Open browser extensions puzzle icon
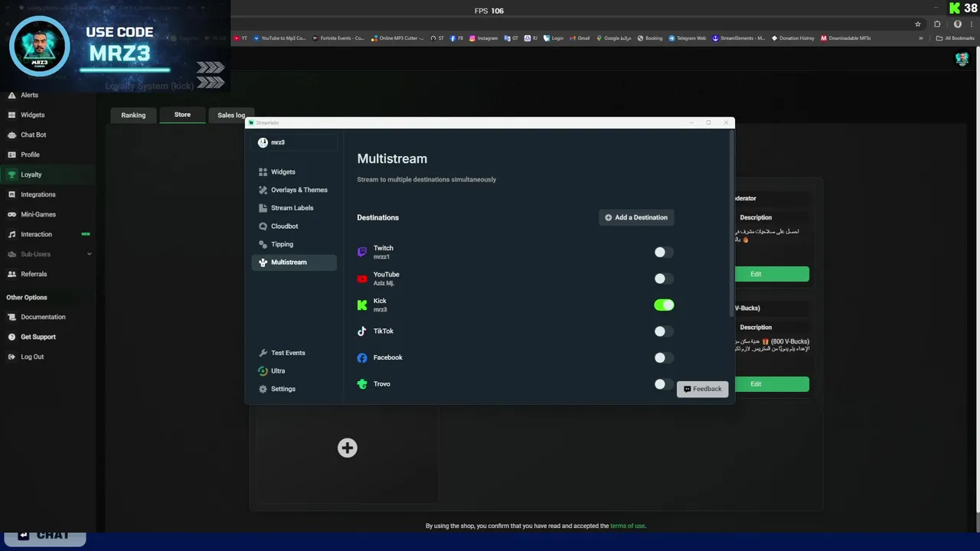Image resolution: width=980 pixels, height=551 pixels. [937, 24]
